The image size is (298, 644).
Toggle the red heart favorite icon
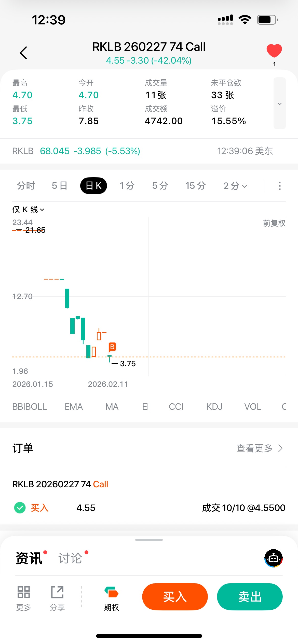[274, 51]
